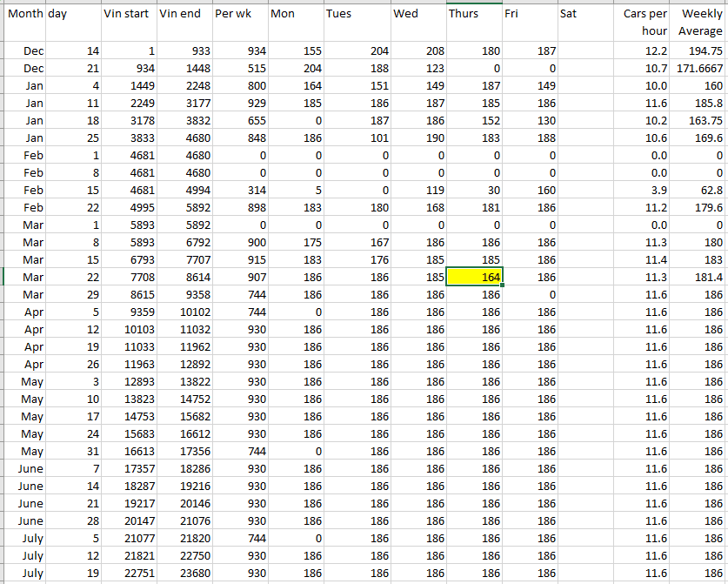The height and width of the screenshot is (584, 728).
Task: Click the 'Per wk' column header cell
Action: tap(238, 15)
